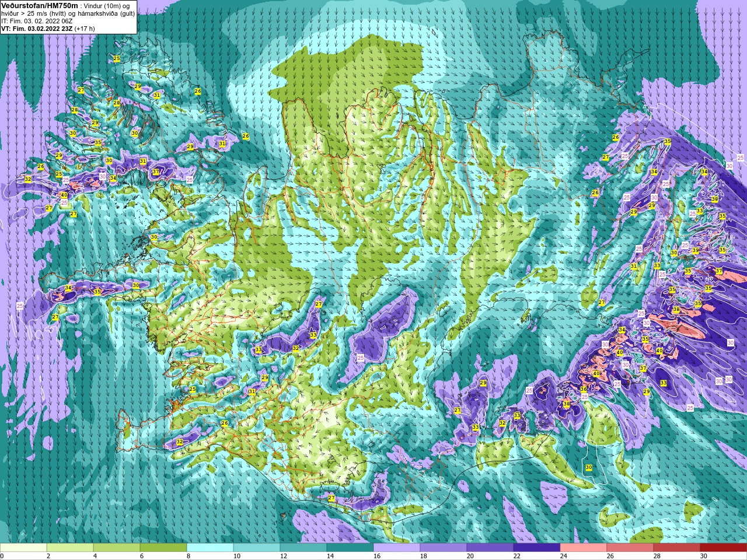The width and height of the screenshot is (747, 560).
Task: Click the dark indigo 22–24 m/s legend swatch
Action: pos(537,548)
